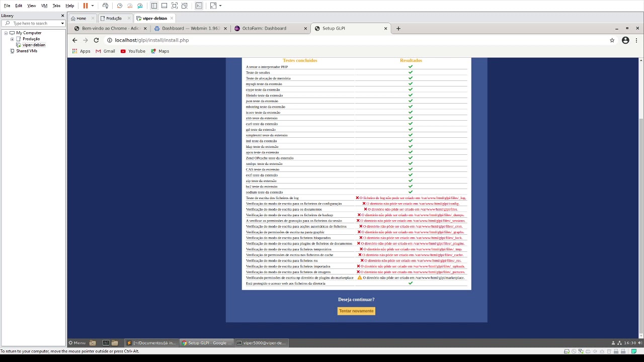Click the stretch guest display icon

click(213, 6)
